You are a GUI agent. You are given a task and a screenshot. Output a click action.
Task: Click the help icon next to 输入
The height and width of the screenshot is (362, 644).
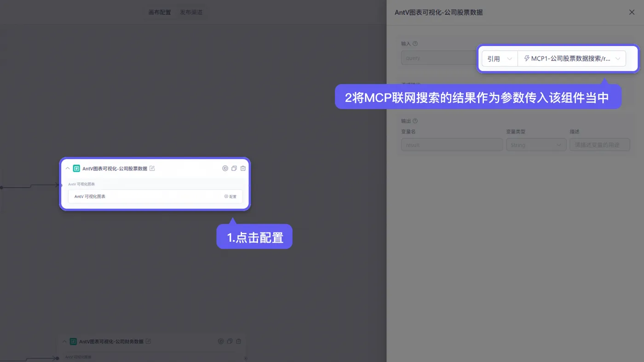tap(415, 44)
